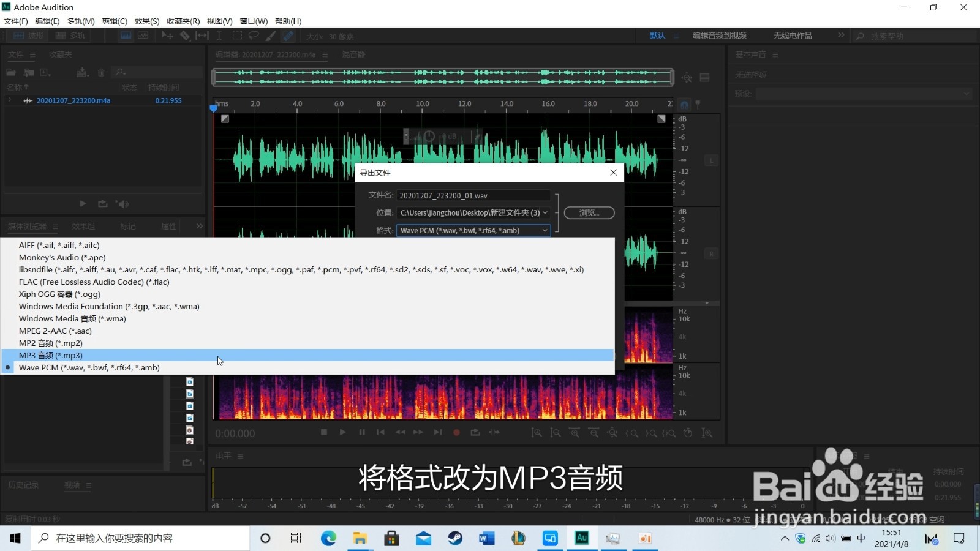Viewport: 980px width, 551px height.
Task: Click the trash delete icon in Files panel
Action: click(x=101, y=72)
